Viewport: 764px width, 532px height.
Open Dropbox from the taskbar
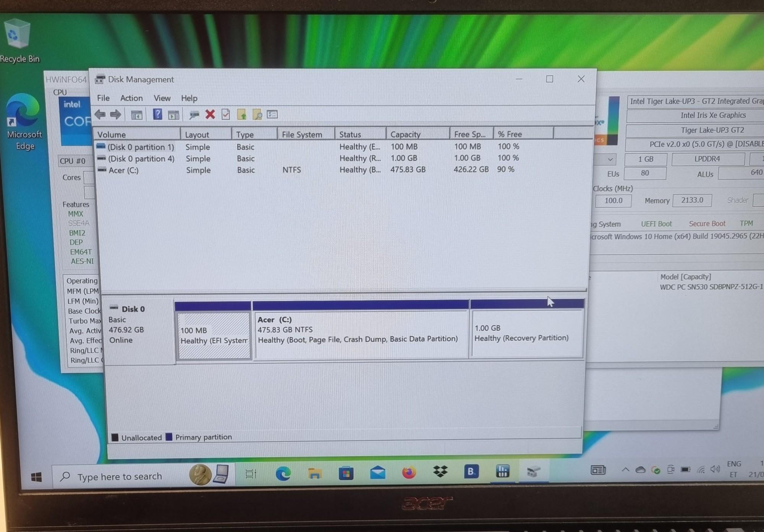click(440, 472)
